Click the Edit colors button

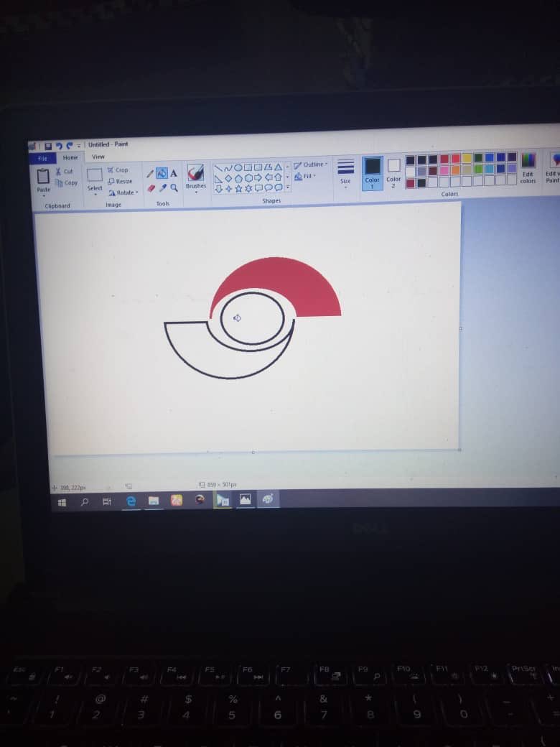click(x=528, y=168)
